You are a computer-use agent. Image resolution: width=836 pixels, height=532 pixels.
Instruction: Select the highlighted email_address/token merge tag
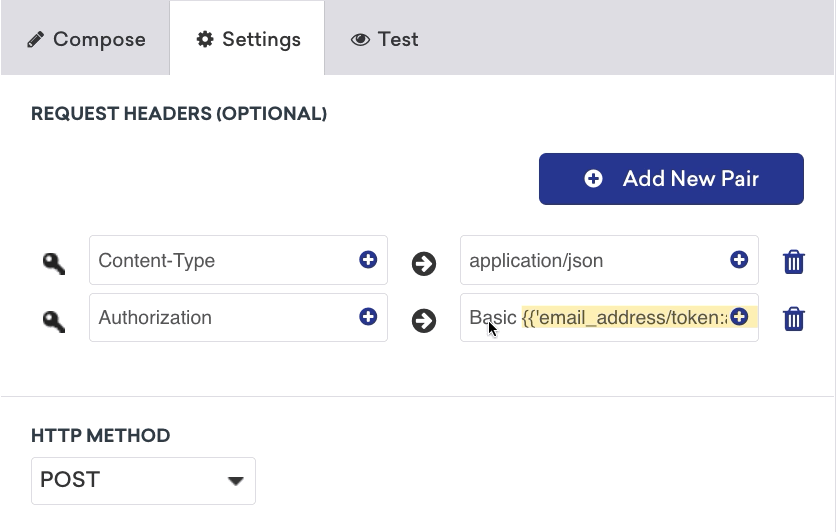click(x=625, y=318)
